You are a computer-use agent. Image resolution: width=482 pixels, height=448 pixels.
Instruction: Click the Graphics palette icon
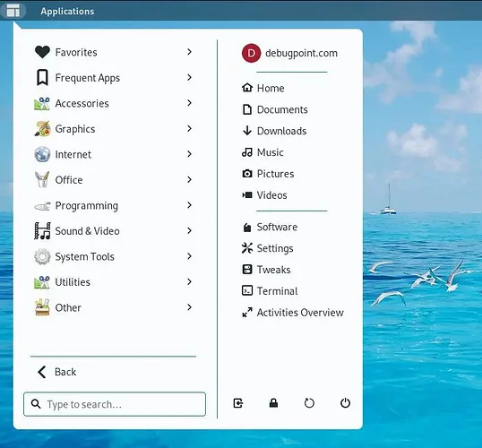tap(42, 129)
